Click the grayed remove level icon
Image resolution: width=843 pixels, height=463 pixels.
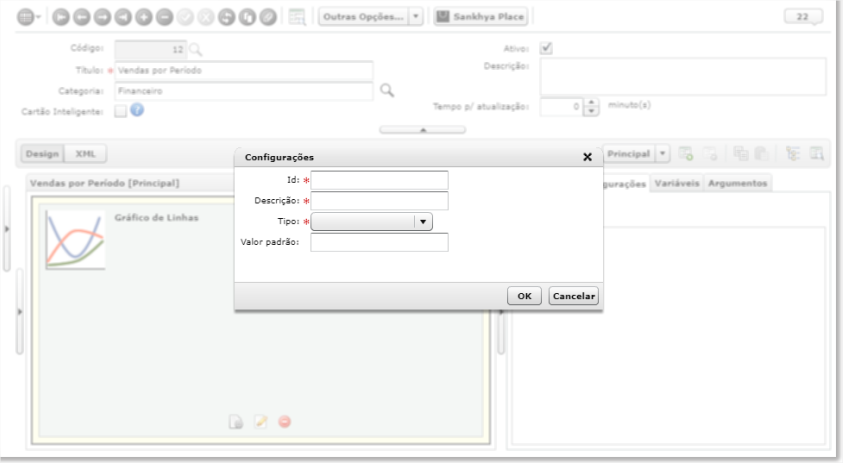pyautogui.click(x=710, y=154)
